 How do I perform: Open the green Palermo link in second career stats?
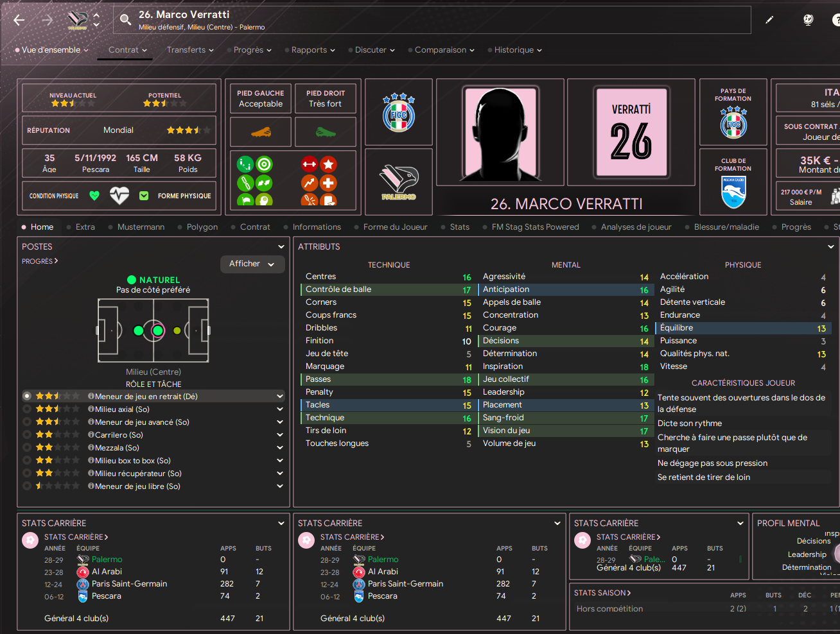tap(383, 560)
